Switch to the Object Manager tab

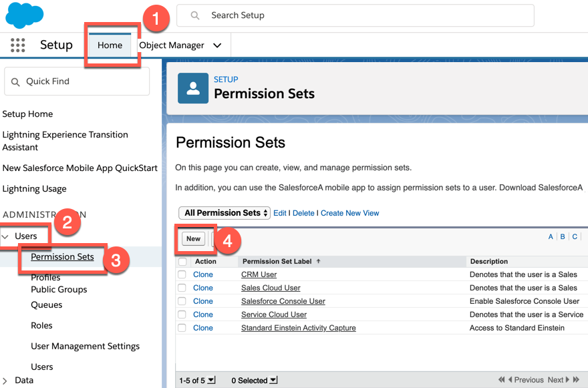[x=172, y=45]
